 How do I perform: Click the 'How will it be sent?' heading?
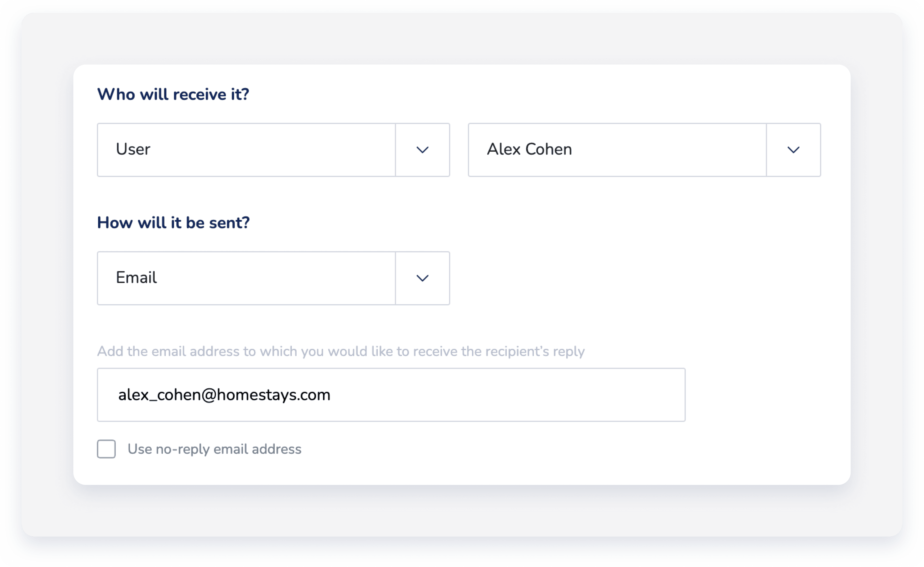click(x=173, y=223)
